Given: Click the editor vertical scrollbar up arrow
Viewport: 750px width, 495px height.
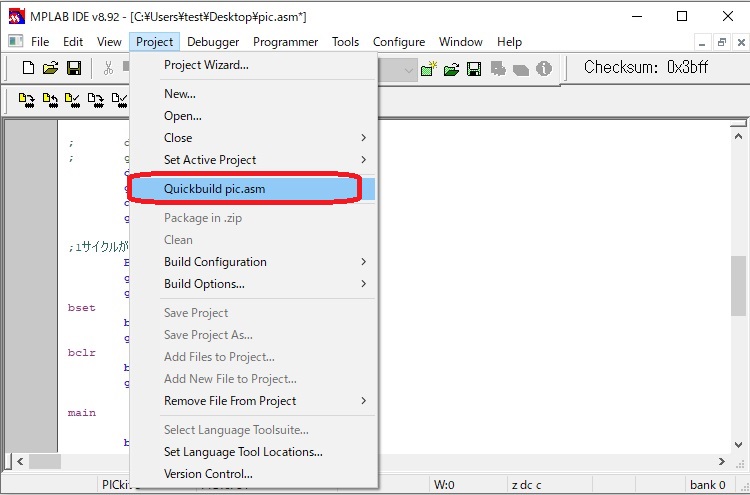Looking at the screenshot, I should coord(739,136).
